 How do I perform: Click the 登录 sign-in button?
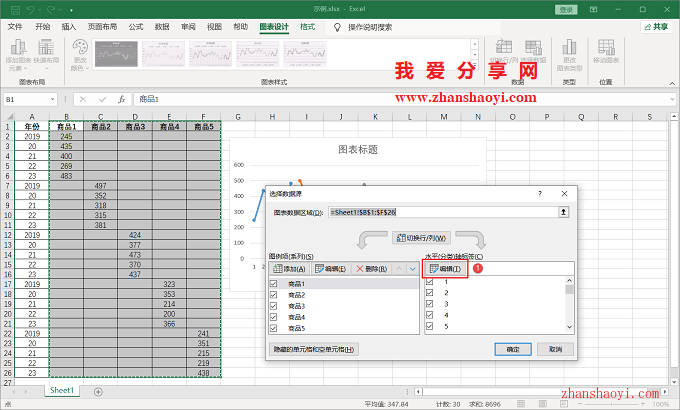tap(566, 10)
